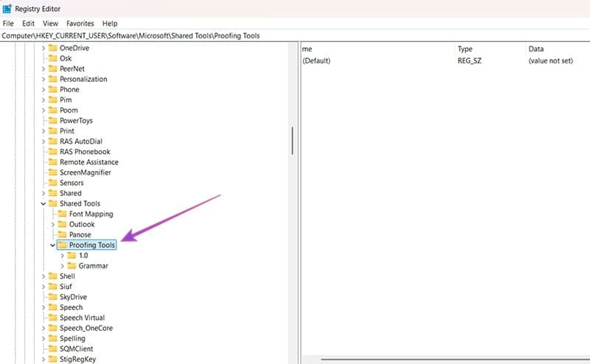Click the Font Mapping folder icon

tap(62, 214)
